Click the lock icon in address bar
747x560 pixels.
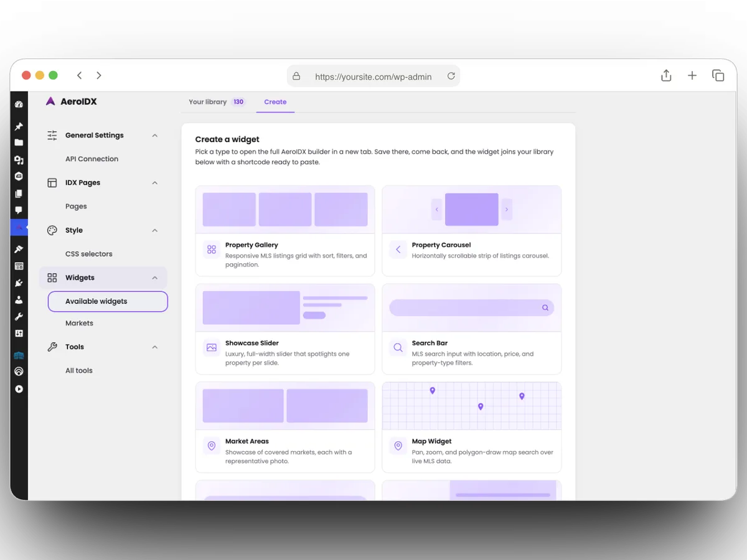[x=296, y=76]
